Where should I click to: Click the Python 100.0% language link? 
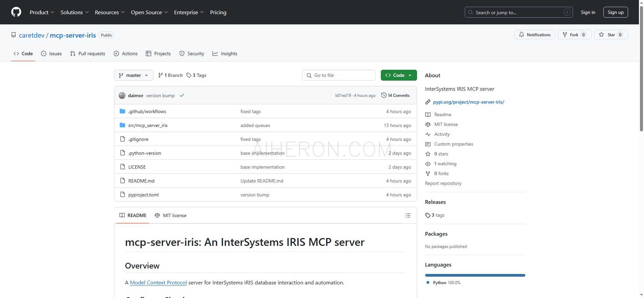(443, 283)
